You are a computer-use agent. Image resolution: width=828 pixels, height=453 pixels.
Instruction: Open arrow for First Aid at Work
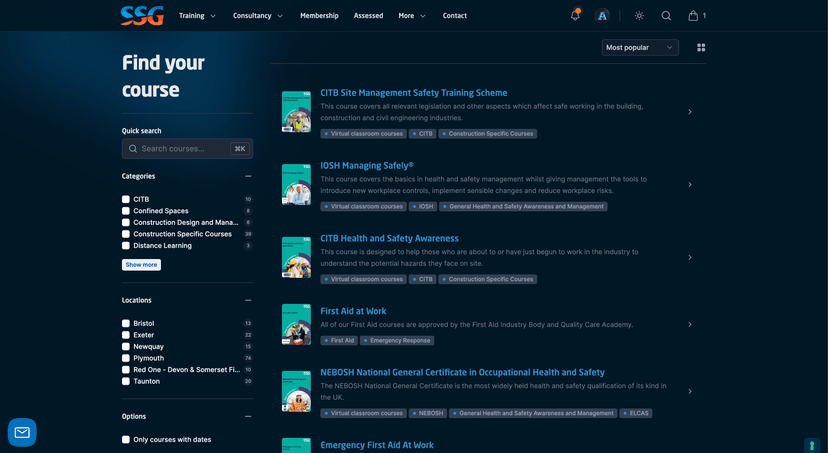[x=690, y=325]
